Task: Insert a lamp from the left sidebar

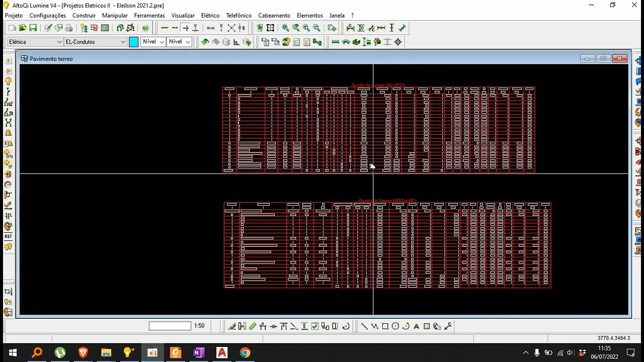Action: tap(8, 81)
